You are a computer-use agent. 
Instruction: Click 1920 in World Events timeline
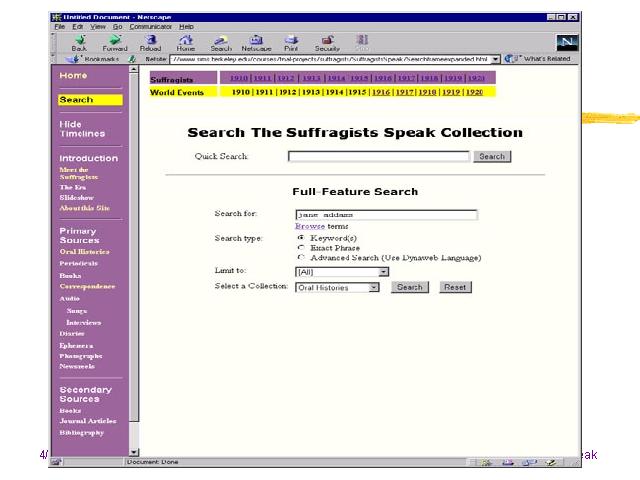click(474, 92)
